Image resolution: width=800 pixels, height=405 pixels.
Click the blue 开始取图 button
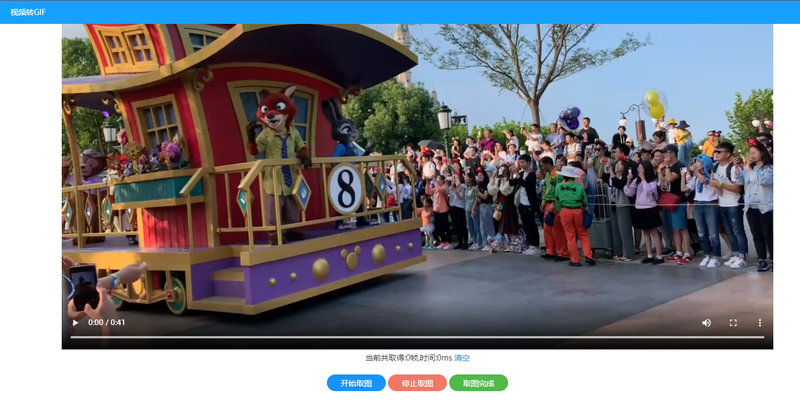356,383
